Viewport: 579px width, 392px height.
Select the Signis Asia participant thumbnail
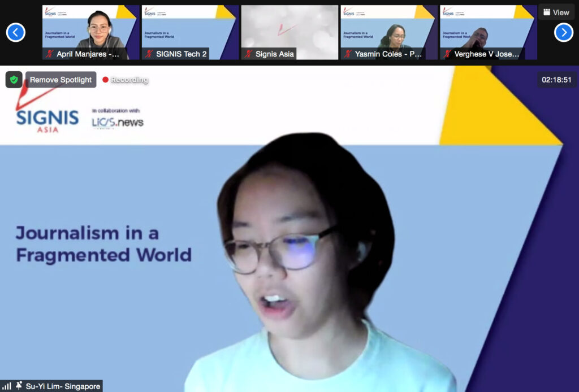289,28
